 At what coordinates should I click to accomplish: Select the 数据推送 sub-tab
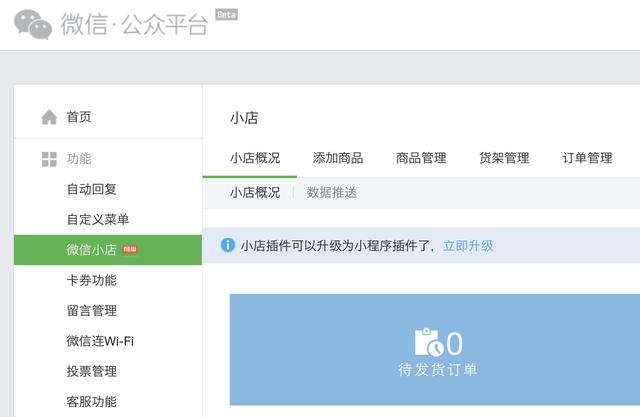coord(332,192)
